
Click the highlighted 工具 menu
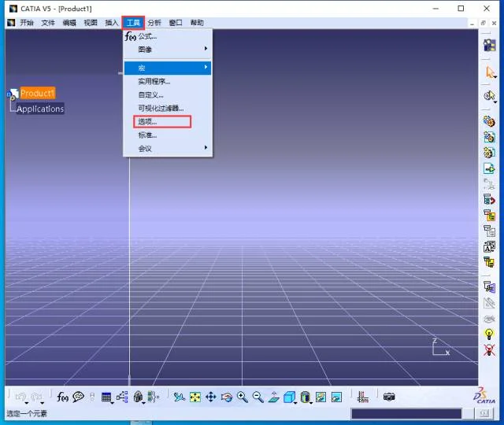[x=133, y=23]
